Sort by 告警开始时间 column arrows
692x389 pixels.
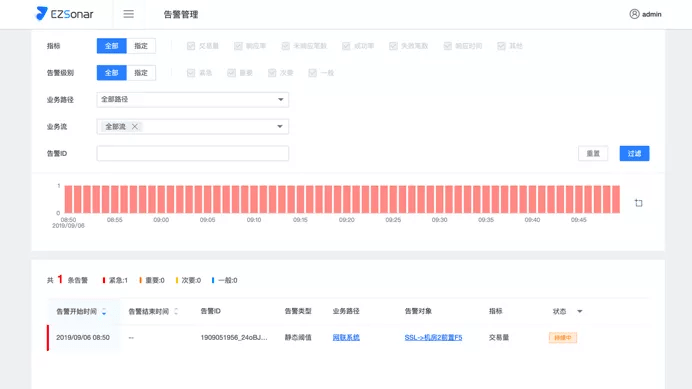click(x=104, y=312)
